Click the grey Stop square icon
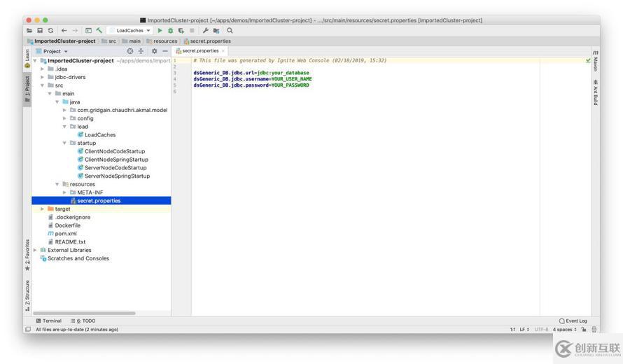The image size is (623, 364). coord(192,31)
